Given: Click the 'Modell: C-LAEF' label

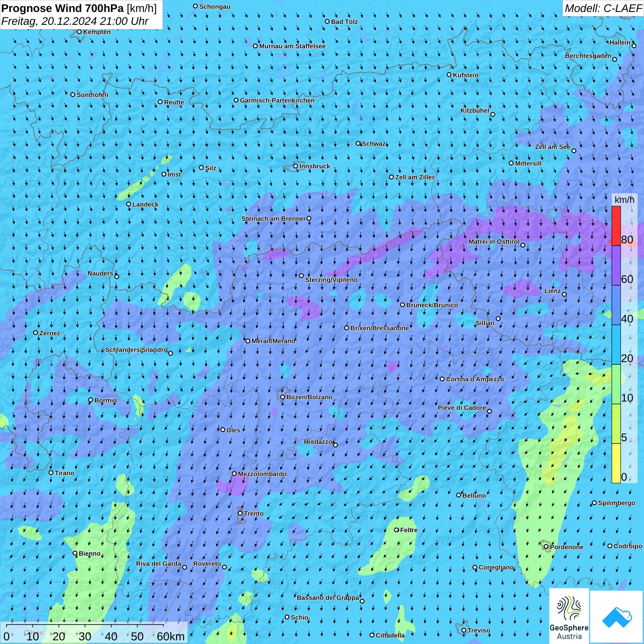Looking at the screenshot, I should [x=603, y=8].
